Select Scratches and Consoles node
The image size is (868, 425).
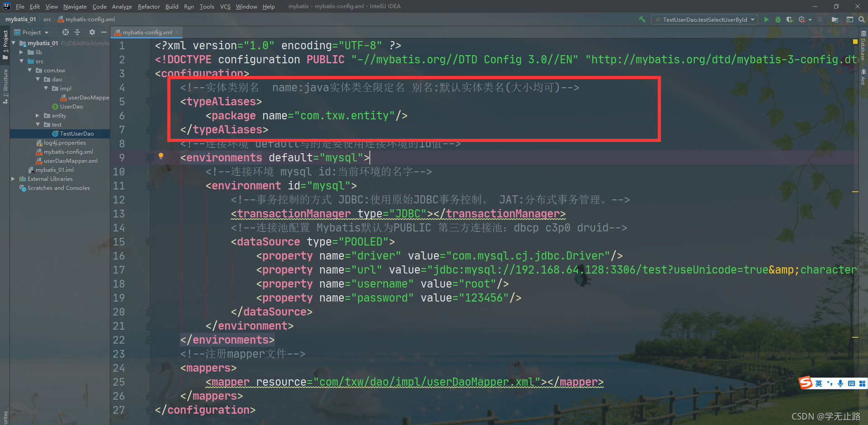pos(54,188)
